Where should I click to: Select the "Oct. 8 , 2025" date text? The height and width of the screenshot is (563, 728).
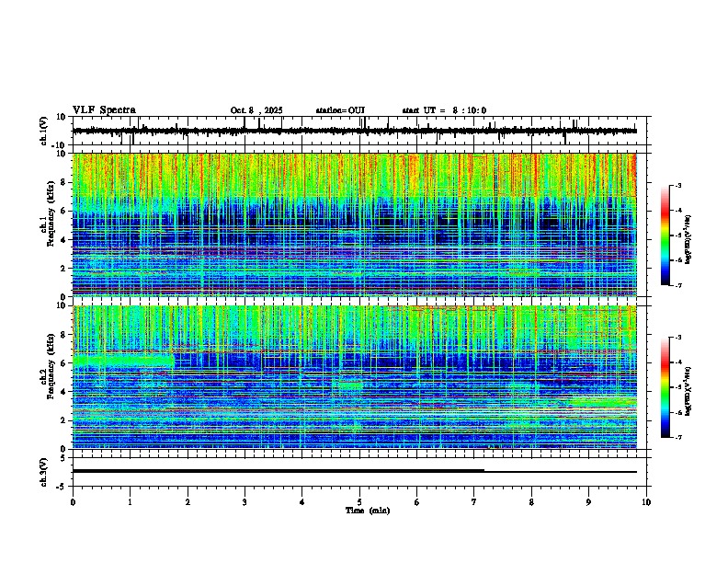pos(256,110)
